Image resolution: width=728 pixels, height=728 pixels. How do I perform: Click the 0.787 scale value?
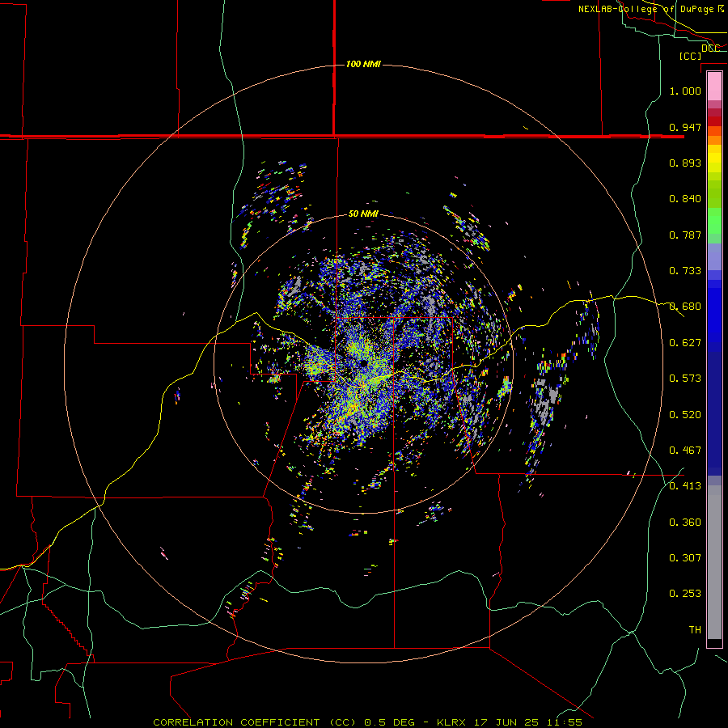coord(685,235)
